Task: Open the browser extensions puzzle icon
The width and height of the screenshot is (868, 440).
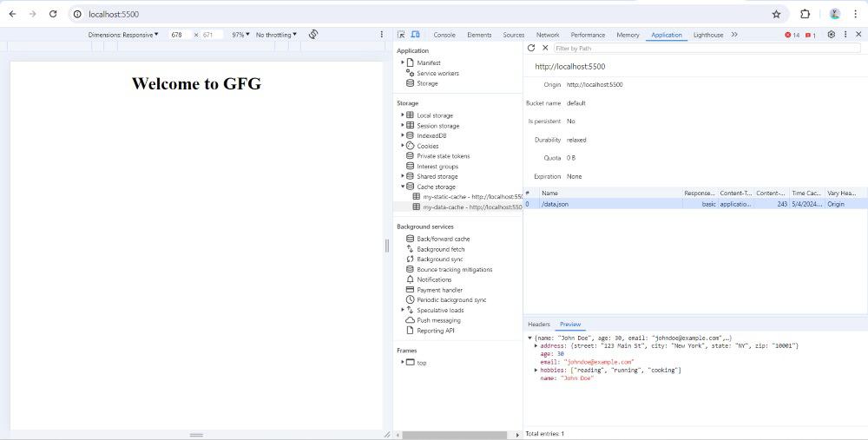Action: (x=806, y=15)
